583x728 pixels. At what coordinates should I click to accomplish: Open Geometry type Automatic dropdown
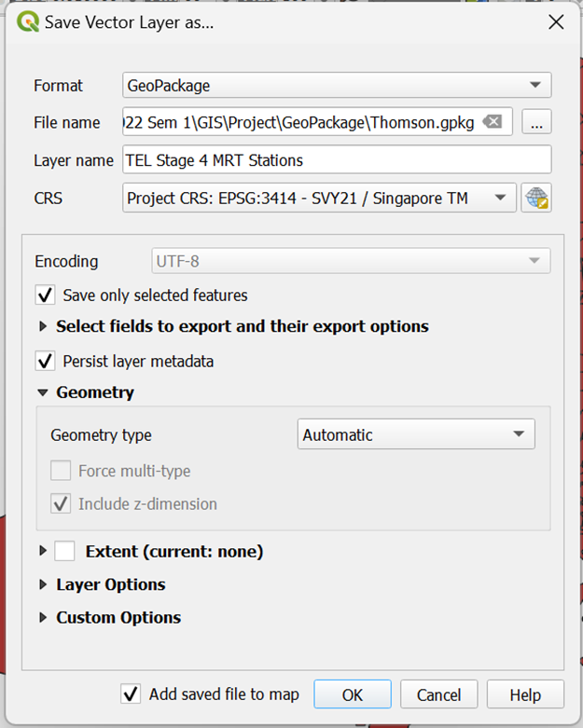point(416,435)
